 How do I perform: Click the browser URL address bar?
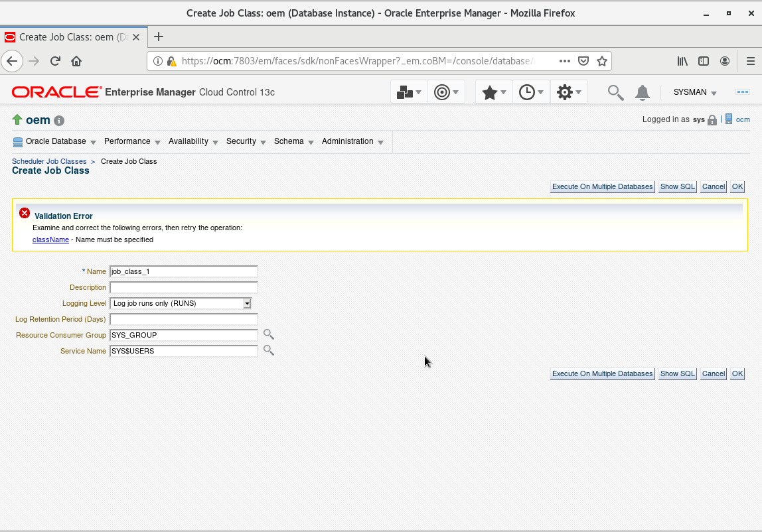coord(360,61)
